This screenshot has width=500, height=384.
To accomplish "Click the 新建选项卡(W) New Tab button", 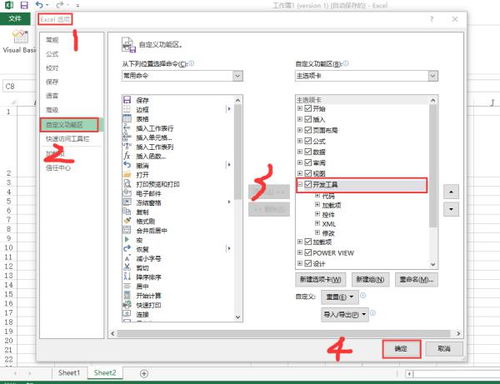I will [x=321, y=279].
